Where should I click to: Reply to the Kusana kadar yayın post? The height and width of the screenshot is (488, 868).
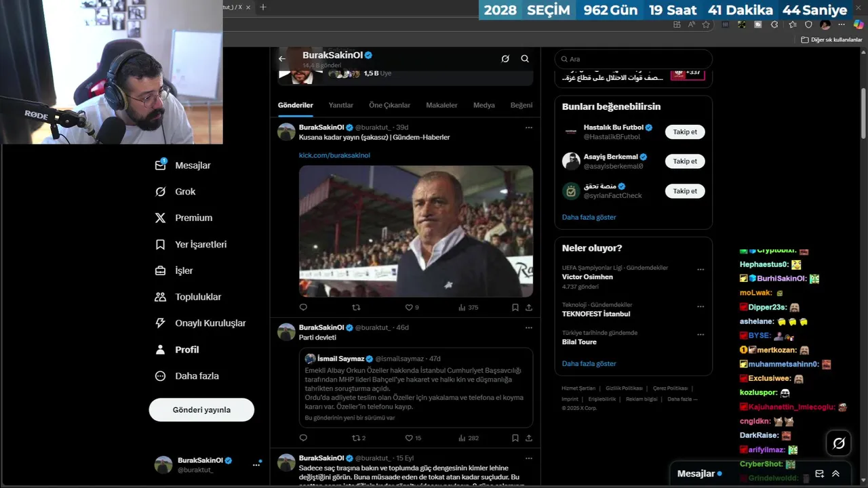pos(303,307)
